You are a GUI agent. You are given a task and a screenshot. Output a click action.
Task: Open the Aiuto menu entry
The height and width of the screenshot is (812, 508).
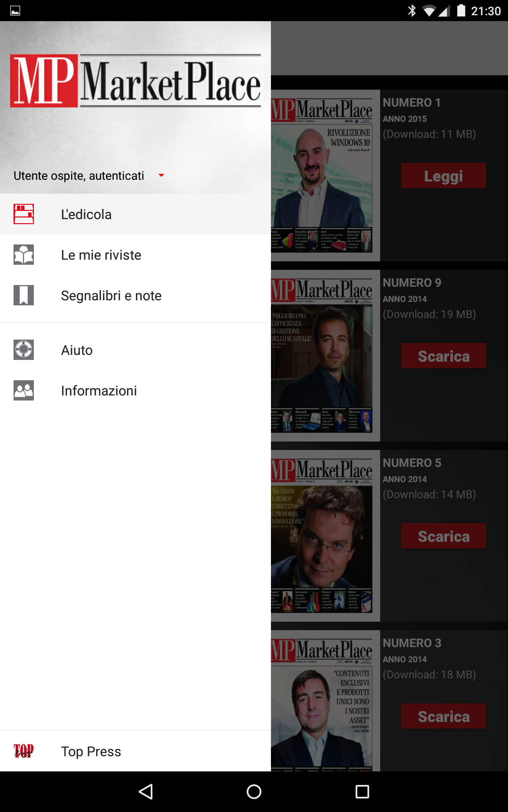[x=135, y=350]
